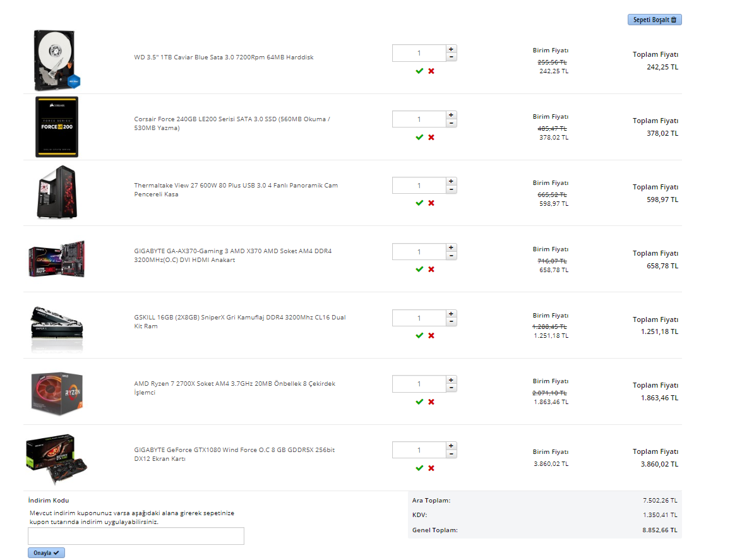Decrease quantity of Corsair Force SSD
730x560 pixels.
point(451,124)
